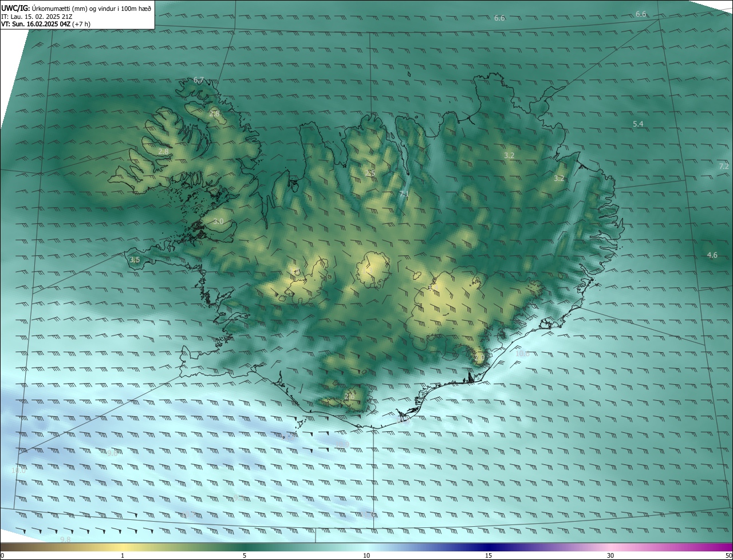Click the 'UWC/IG: Úrkomumætti (mm)' title line
Screen dimensions: 733x560
pyautogui.click(x=76, y=8)
